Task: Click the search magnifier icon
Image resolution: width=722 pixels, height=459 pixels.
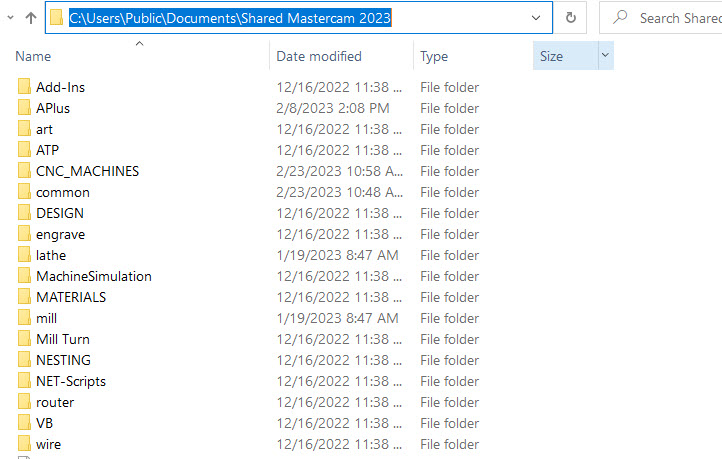Action: (620, 17)
